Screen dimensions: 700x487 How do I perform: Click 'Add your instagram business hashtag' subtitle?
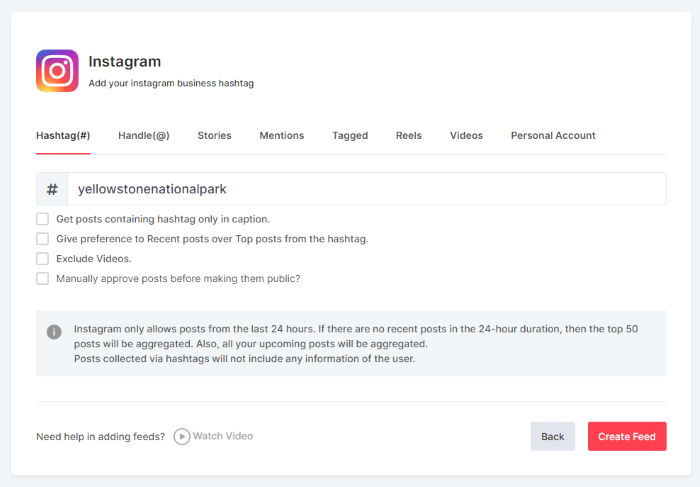point(171,83)
